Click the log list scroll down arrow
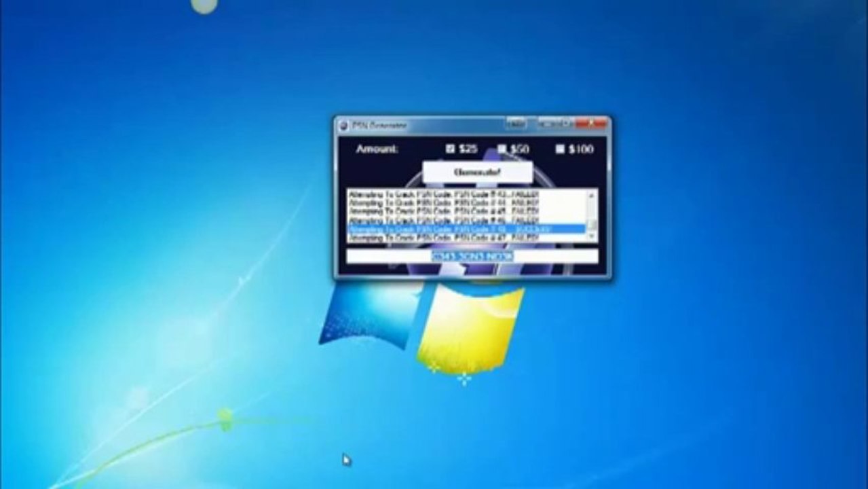Image resolution: width=868 pixels, height=489 pixels. (x=592, y=236)
